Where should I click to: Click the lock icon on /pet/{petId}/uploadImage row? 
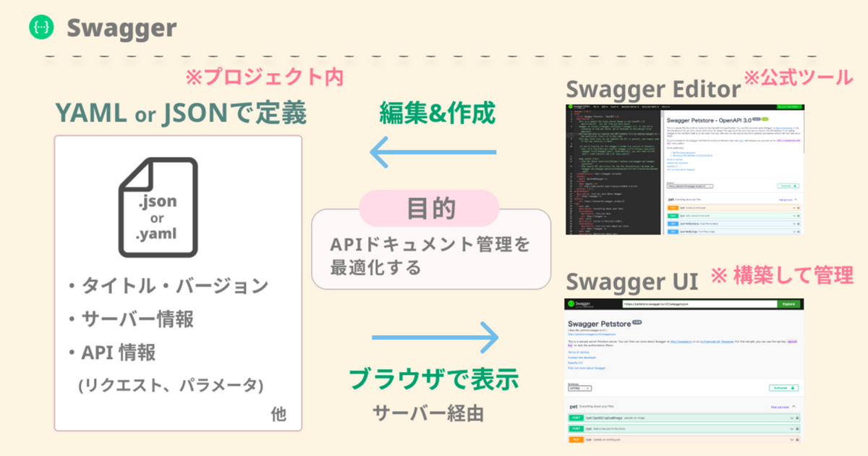[x=797, y=418]
